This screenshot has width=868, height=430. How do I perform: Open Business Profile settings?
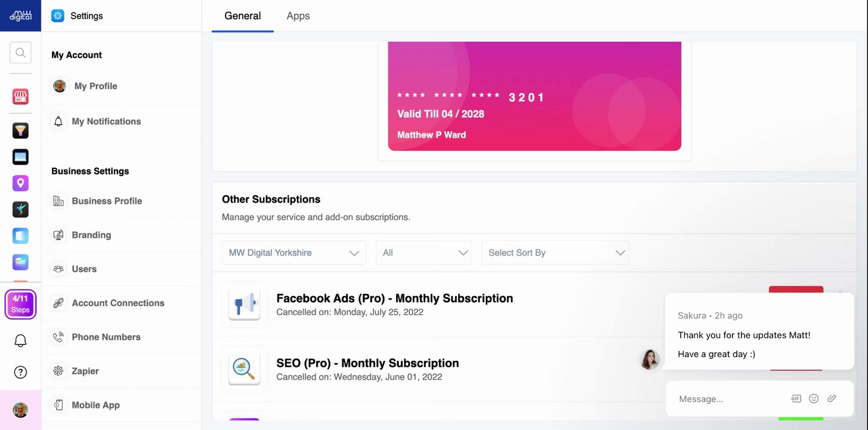tap(107, 201)
